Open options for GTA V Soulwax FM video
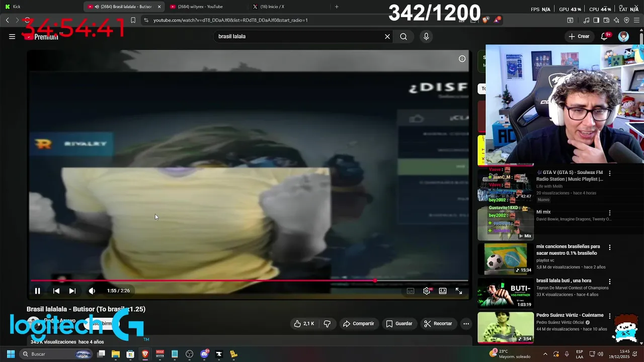 610,173
